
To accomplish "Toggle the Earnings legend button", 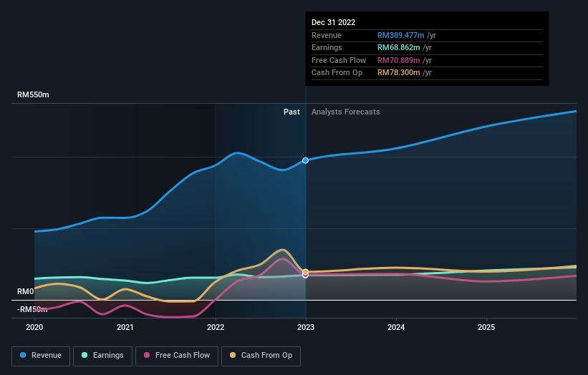I will click(102, 356).
